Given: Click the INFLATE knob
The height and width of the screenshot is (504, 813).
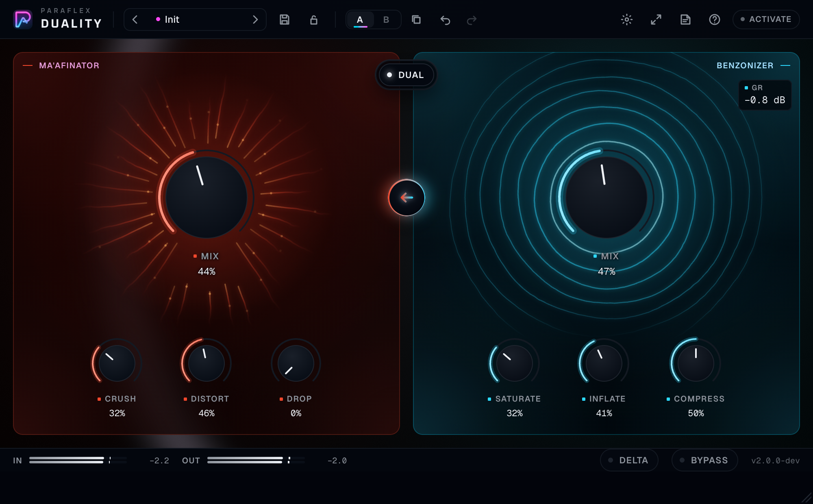Looking at the screenshot, I should (x=604, y=363).
